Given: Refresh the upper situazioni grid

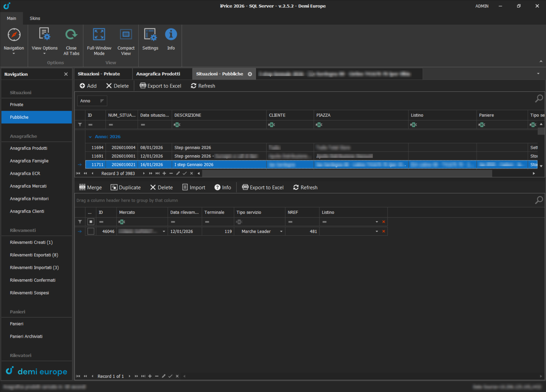Looking at the screenshot, I should tap(203, 86).
